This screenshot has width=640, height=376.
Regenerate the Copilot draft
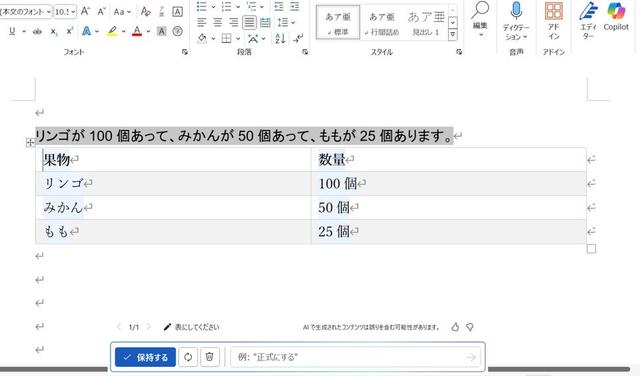pyautogui.click(x=188, y=357)
